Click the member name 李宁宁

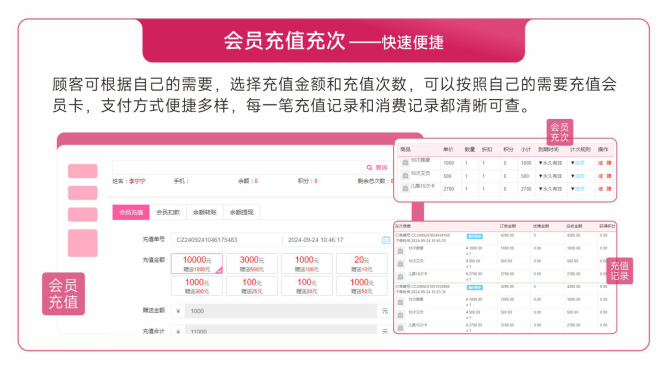point(137,181)
